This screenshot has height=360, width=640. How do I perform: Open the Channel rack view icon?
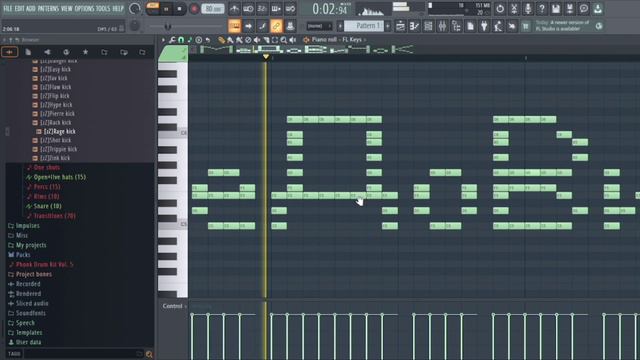click(x=428, y=26)
